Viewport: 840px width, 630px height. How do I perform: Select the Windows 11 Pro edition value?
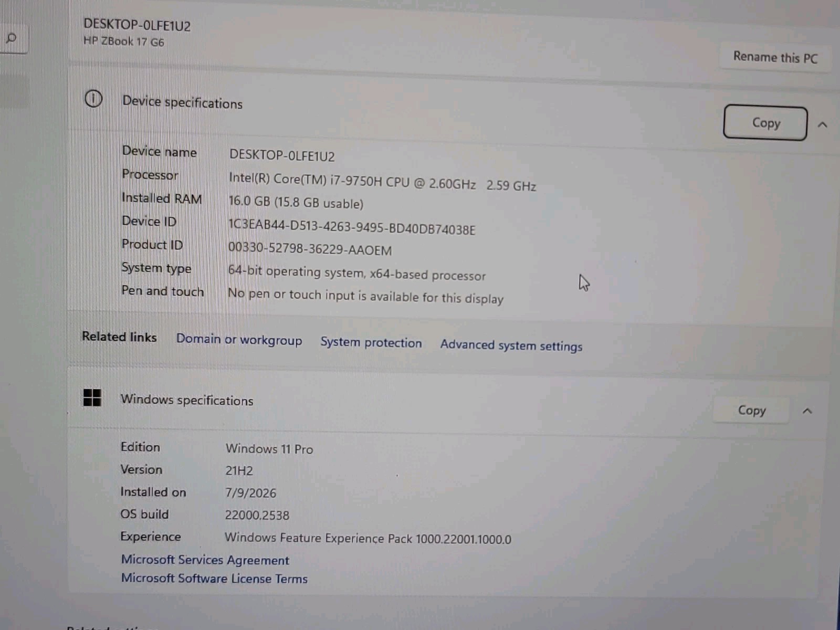click(x=269, y=449)
